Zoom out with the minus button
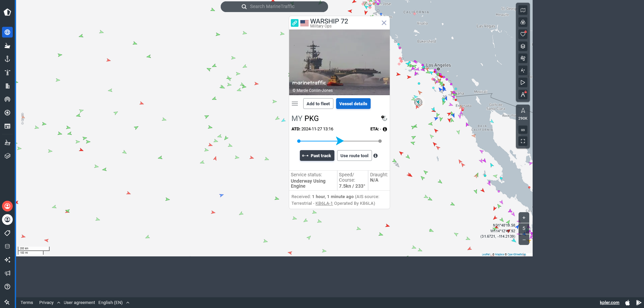 pyautogui.click(x=524, y=240)
